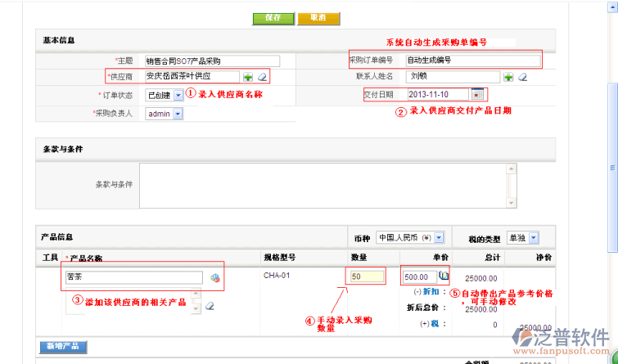Viewport: 618px width, 364px height.
Task: Expand the currency 中国,人民币 dropdown
Action: tap(439, 237)
